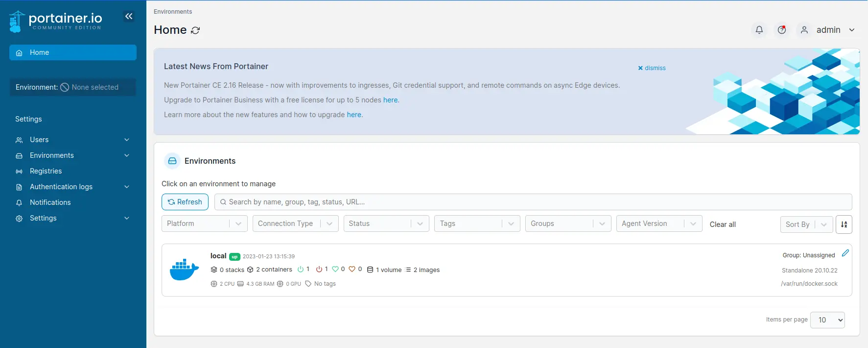Open the Connection Type filter dropdown
868x348 pixels.
(296, 224)
